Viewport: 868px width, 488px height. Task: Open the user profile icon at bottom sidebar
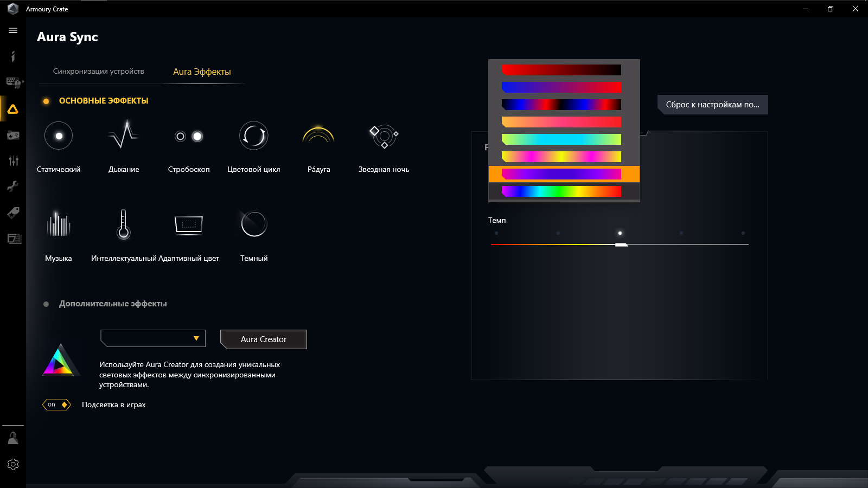tap(12, 438)
